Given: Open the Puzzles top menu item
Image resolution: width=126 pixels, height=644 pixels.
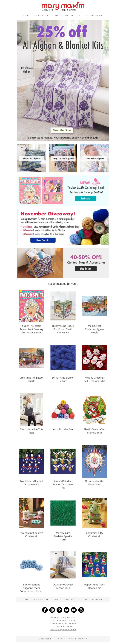Looking at the screenshot, I should 83,16.
